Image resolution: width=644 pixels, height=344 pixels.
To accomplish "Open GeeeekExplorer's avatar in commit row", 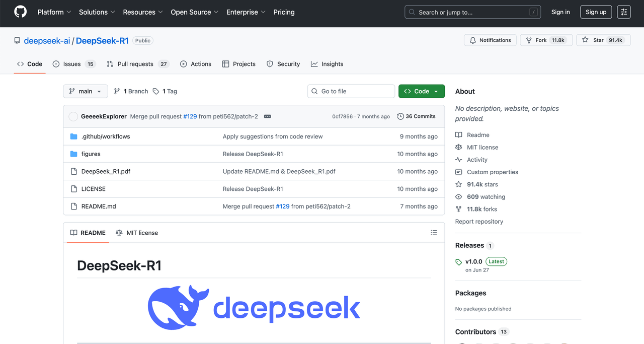I will (x=73, y=116).
